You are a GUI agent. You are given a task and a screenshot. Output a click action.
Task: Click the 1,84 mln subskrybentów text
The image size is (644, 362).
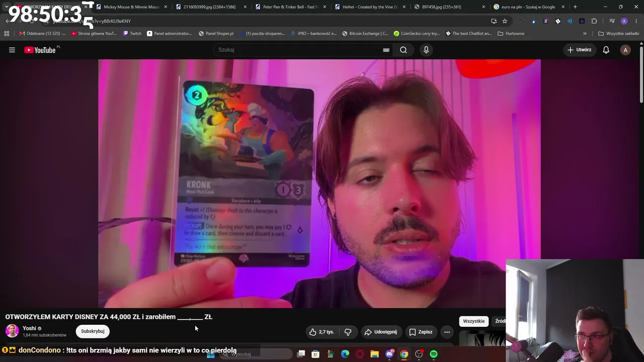(44, 335)
